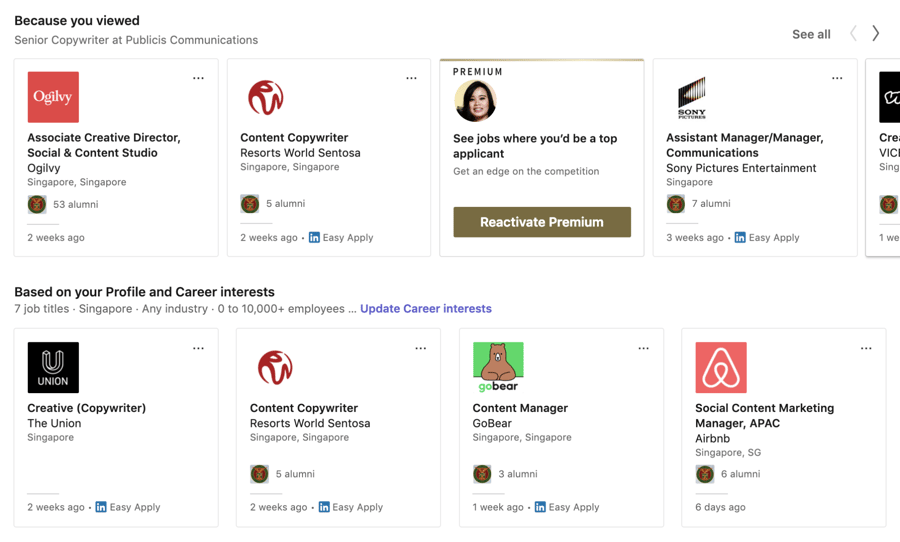Click The Union company logo
900x542 pixels.
coord(53,367)
